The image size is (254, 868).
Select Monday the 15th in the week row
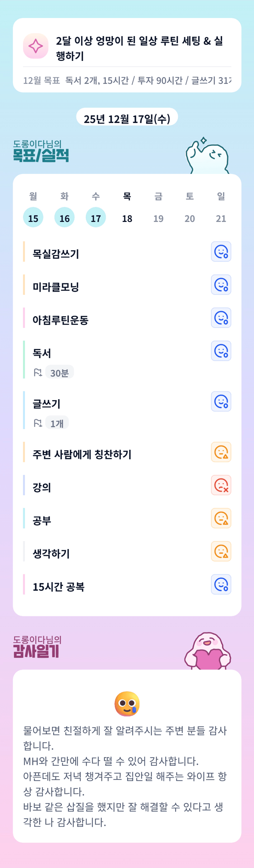coord(33,218)
